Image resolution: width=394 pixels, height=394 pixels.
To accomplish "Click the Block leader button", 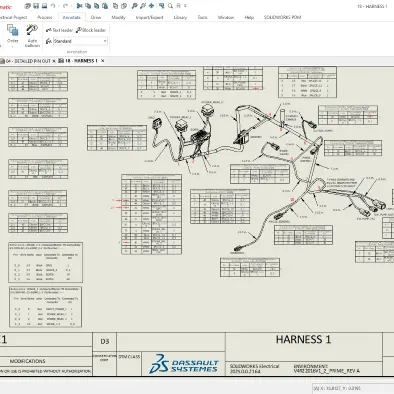I will point(91,30).
